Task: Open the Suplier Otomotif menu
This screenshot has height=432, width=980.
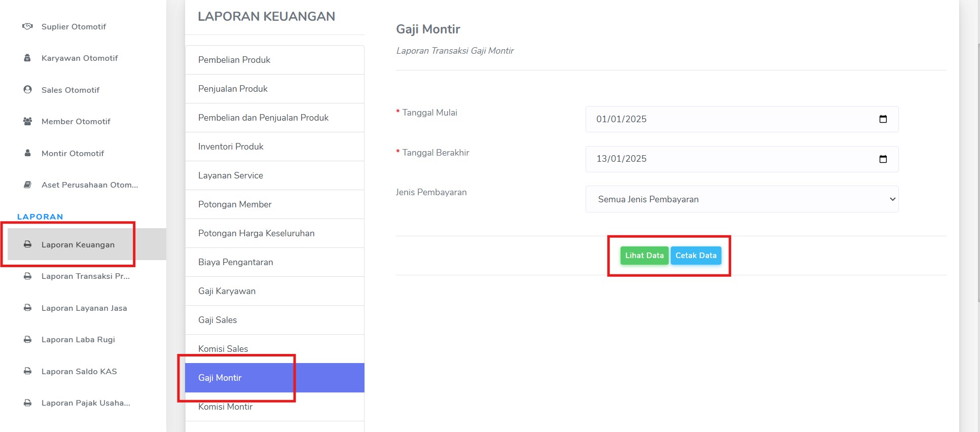Action: [74, 26]
